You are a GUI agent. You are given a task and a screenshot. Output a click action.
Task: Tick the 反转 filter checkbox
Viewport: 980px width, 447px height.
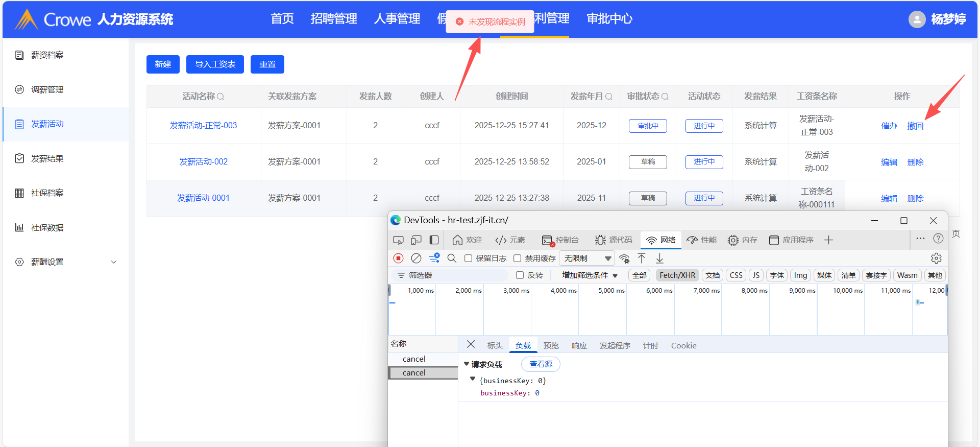coord(520,275)
